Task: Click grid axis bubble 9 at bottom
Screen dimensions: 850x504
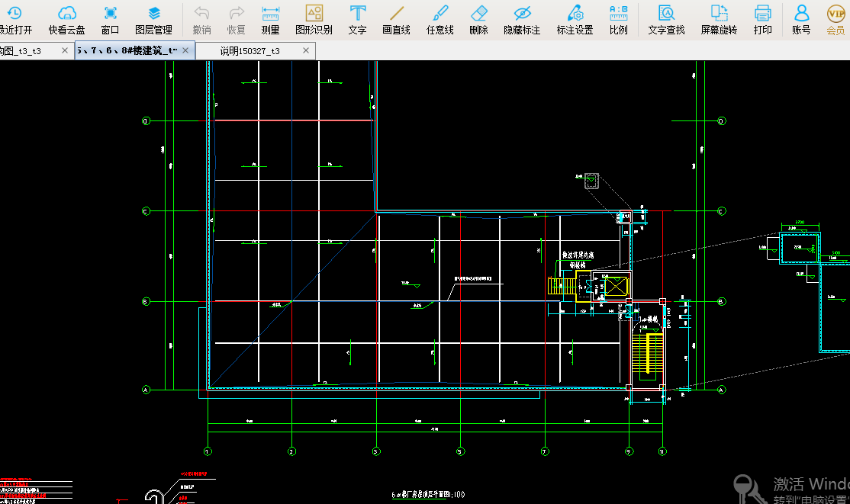Action: point(629,451)
